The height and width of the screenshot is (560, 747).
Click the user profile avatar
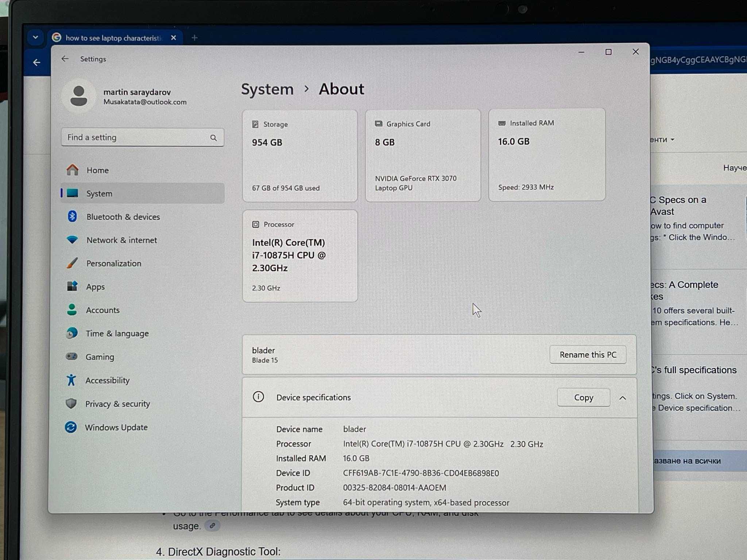[x=78, y=96]
